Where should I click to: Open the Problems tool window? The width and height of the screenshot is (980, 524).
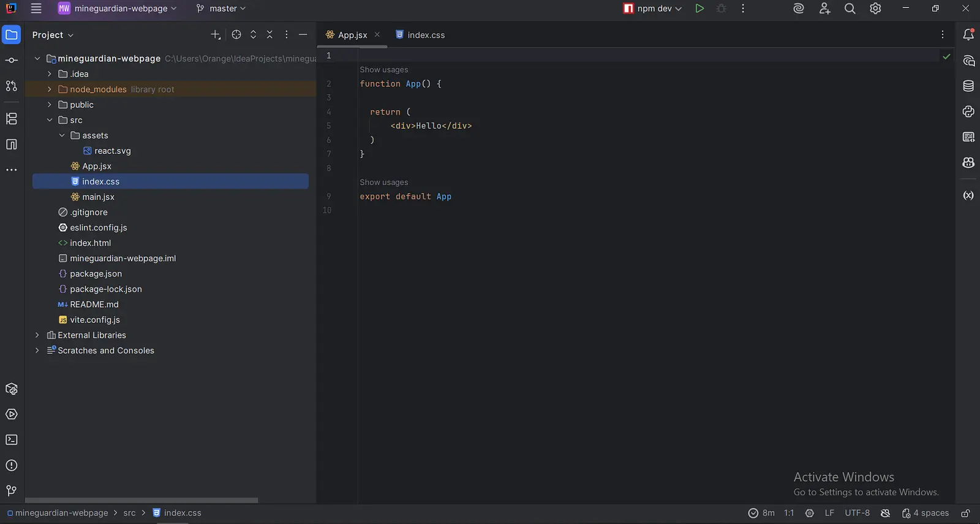(x=12, y=466)
